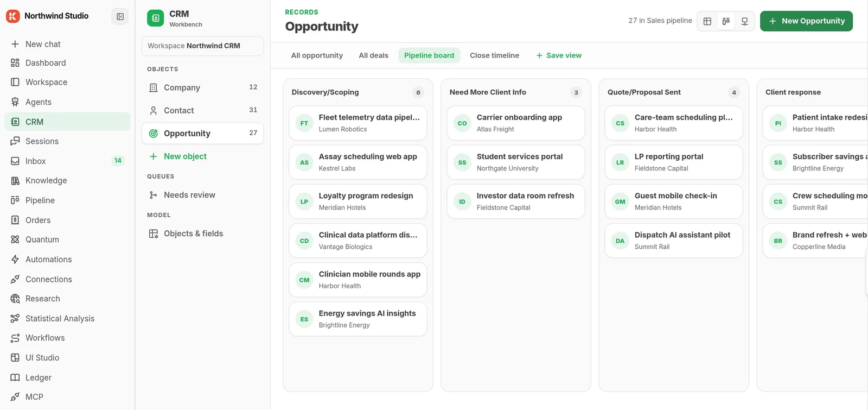868x410 pixels.
Task: Open Statistical Analysis
Action: pyautogui.click(x=67, y=318)
